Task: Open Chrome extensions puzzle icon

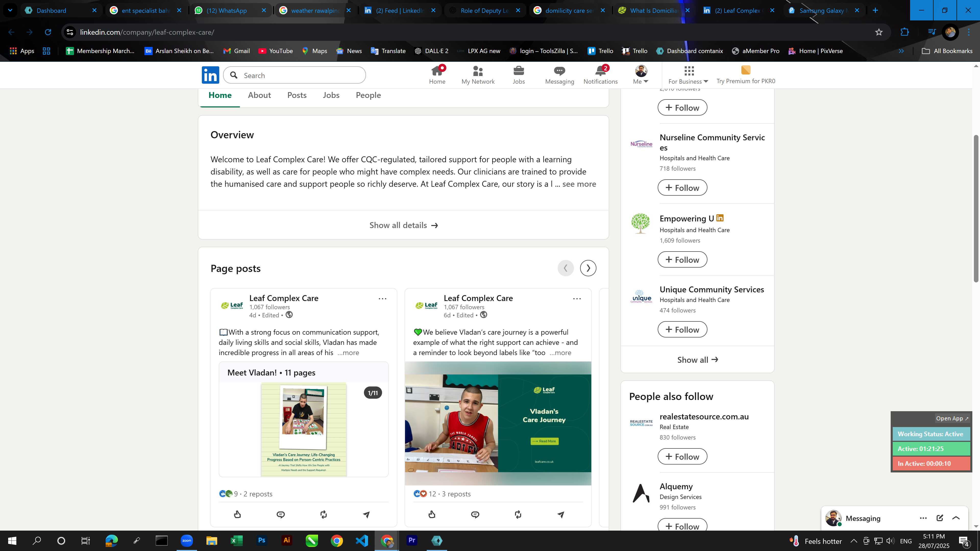Action: pos(905,32)
